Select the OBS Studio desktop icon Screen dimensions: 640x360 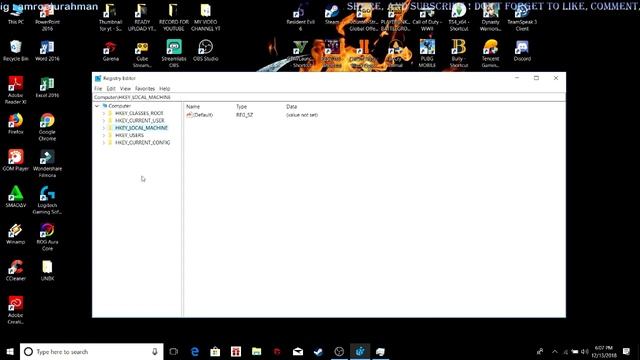click(x=205, y=51)
